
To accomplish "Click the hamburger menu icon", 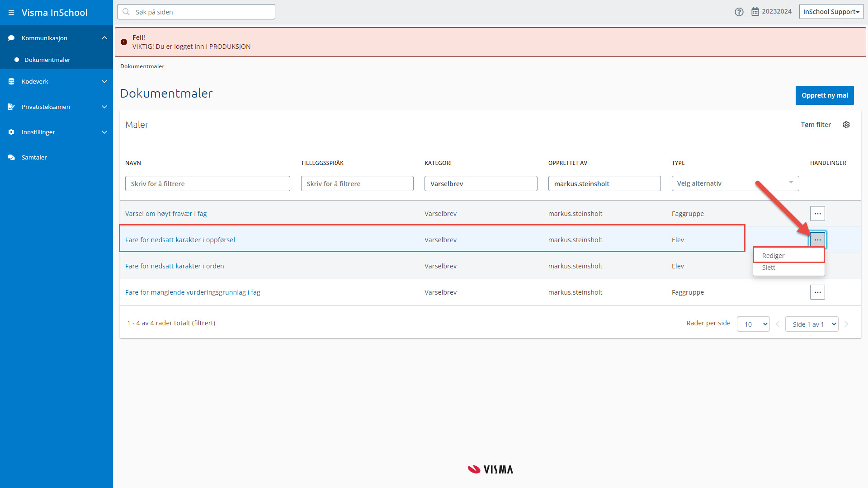I will point(11,13).
